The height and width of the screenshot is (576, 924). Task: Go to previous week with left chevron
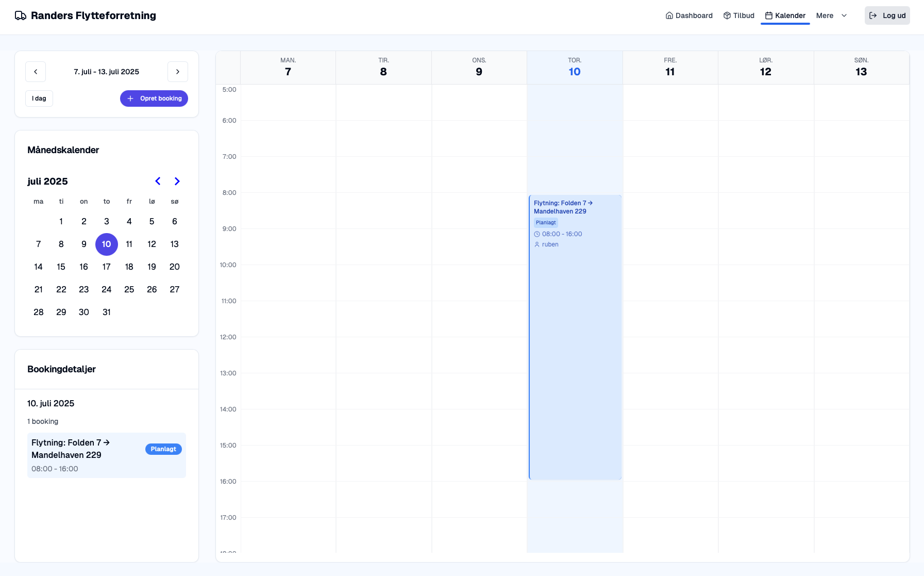36,72
